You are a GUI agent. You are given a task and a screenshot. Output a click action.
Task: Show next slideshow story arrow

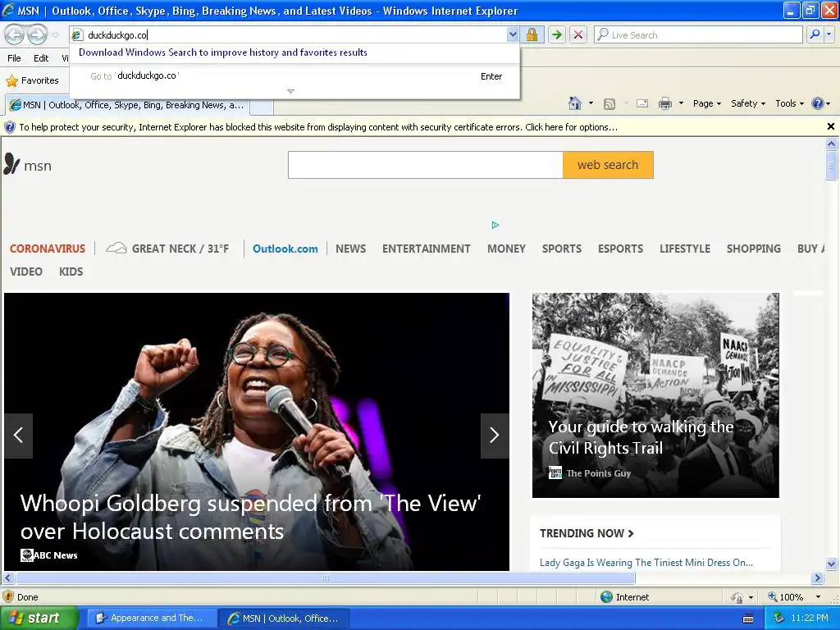point(495,436)
